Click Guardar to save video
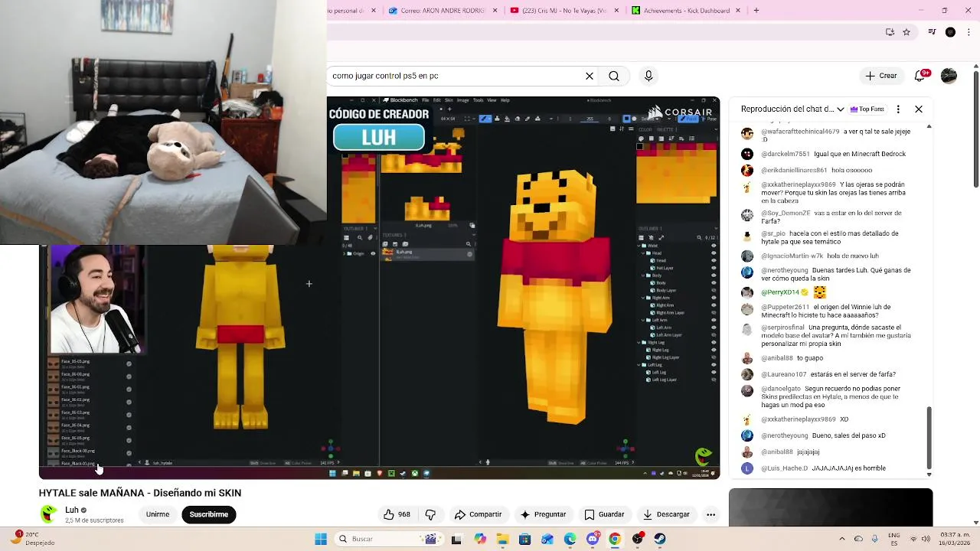The image size is (980, 551). tap(605, 514)
